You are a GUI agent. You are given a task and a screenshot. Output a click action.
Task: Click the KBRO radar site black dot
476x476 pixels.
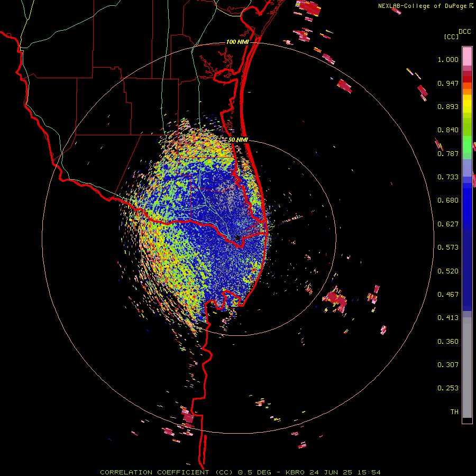(x=237, y=238)
